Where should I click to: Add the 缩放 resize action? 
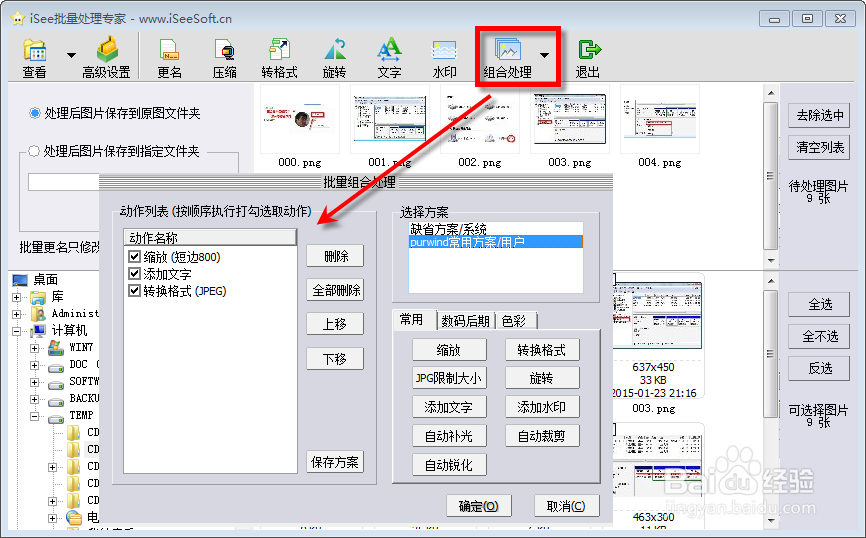pos(449,350)
